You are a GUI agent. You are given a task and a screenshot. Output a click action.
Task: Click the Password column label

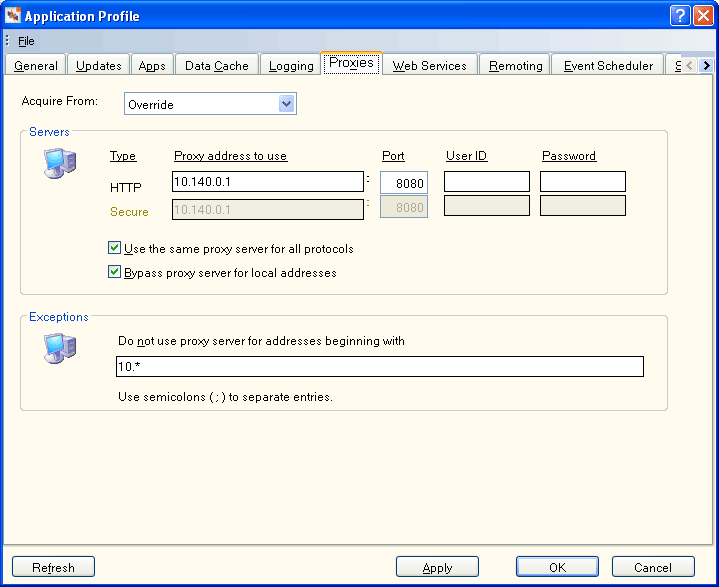569,156
